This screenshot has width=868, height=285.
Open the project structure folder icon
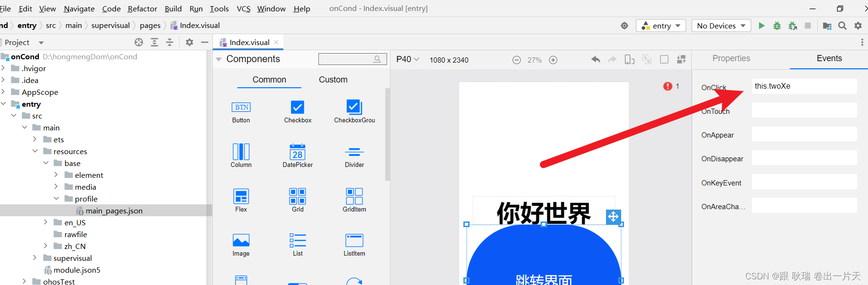click(827, 26)
